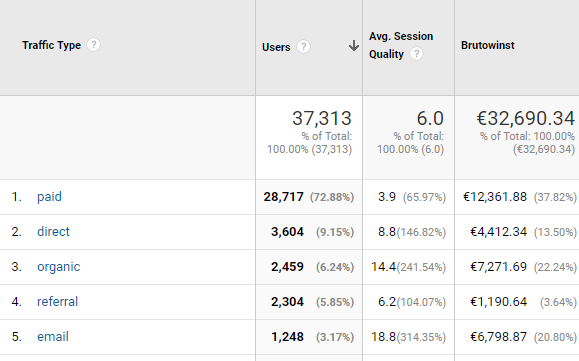
Task: Select the direct traffic type link
Action: (x=53, y=231)
